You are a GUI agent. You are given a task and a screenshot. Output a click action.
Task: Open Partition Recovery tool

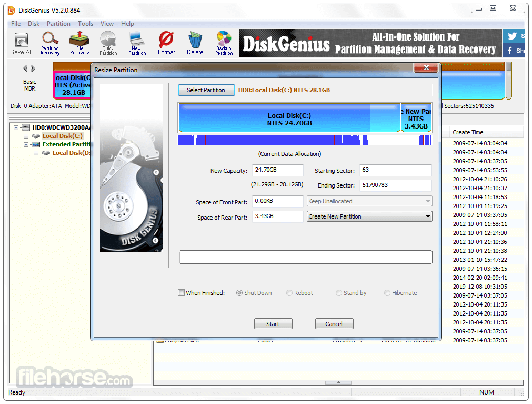click(50, 44)
